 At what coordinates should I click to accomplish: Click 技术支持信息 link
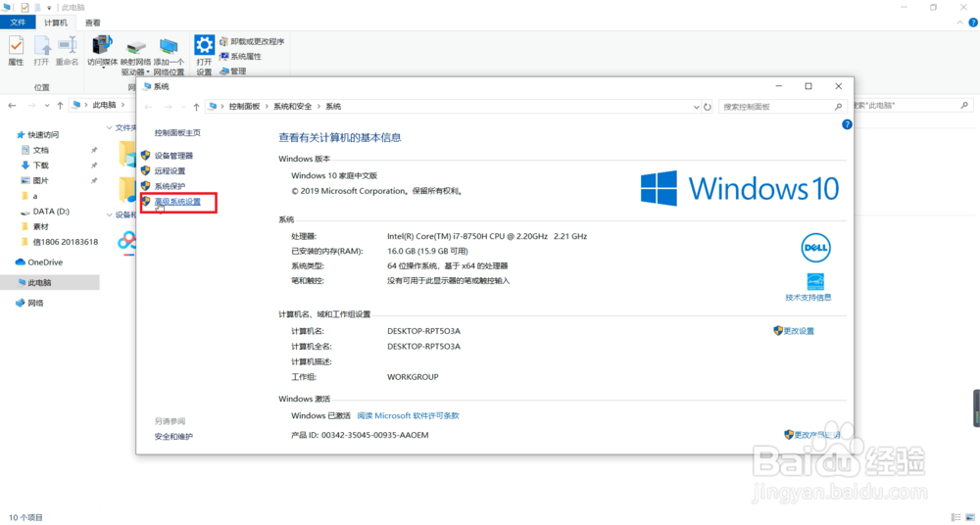[808, 298]
